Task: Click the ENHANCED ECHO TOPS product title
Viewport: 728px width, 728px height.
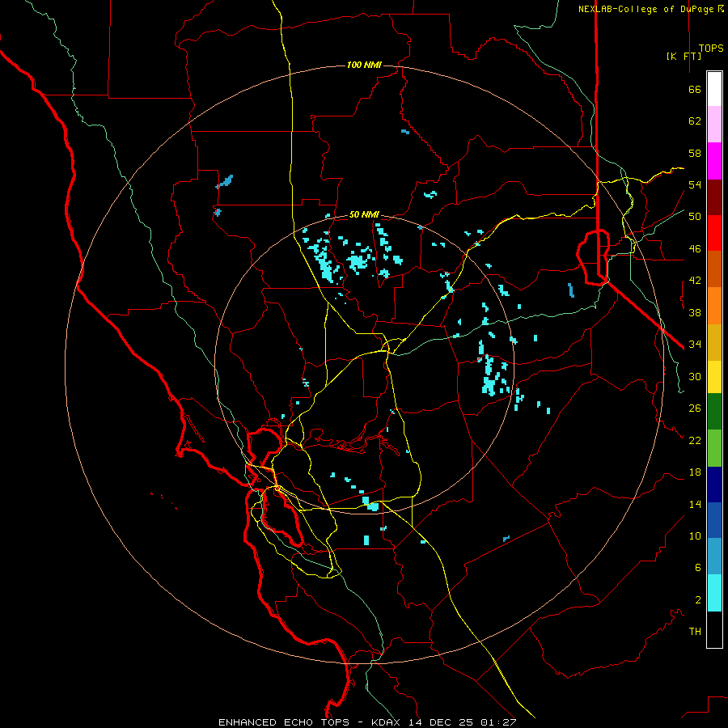Action: pyautogui.click(x=284, y=722)
